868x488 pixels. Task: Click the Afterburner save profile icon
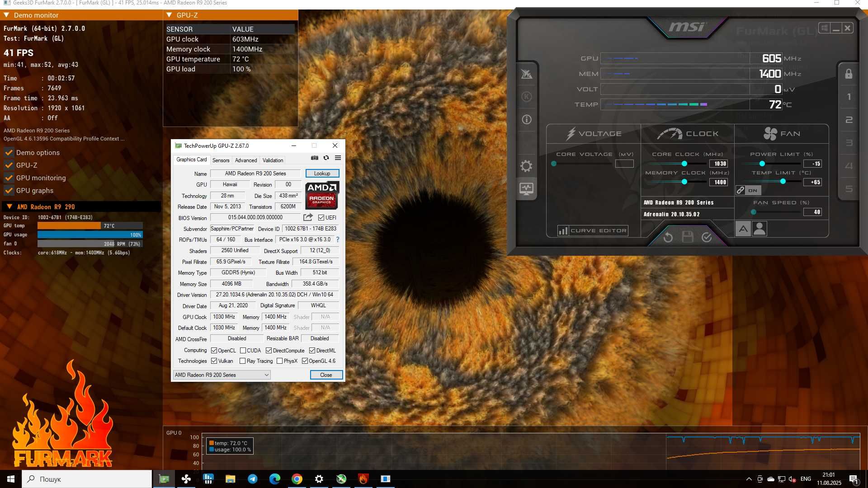coord(687,237)
